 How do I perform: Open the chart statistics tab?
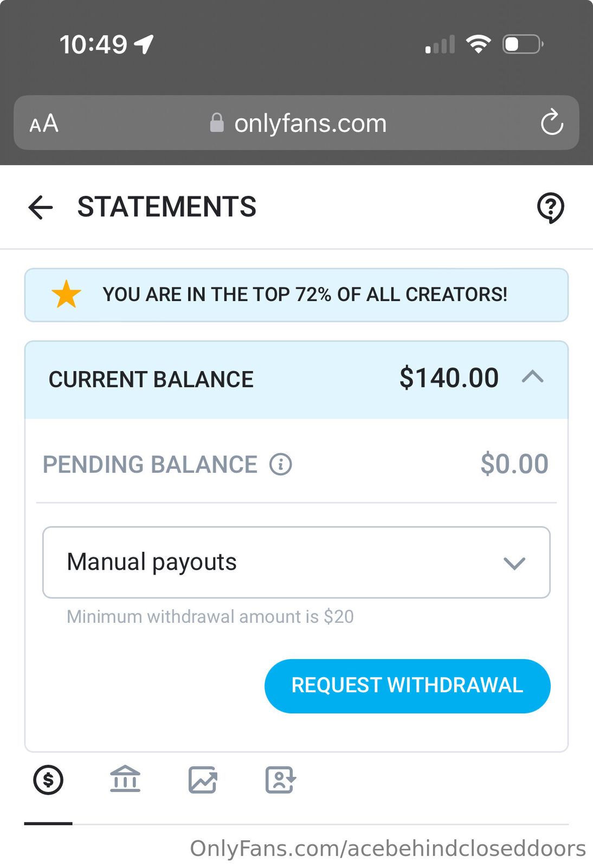point(203,780)
